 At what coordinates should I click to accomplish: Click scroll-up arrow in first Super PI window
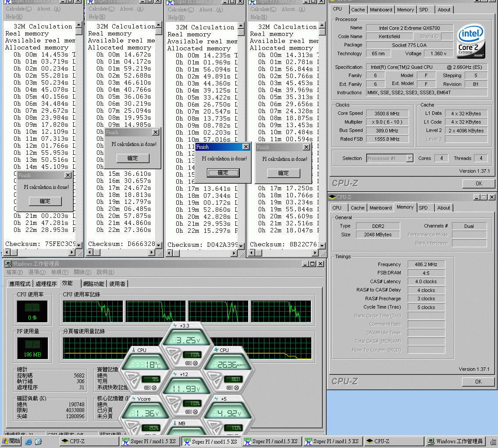point(79,25)
